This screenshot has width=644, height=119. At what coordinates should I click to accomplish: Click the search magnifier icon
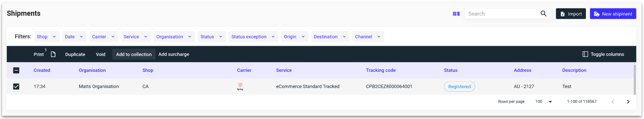543,14
